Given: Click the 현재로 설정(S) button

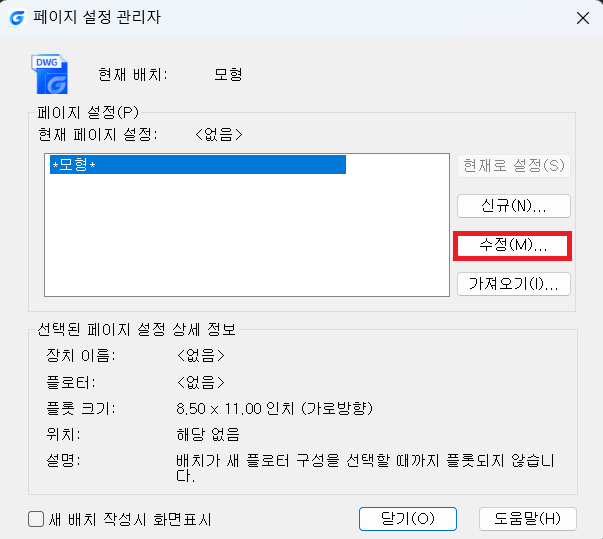Looking at the screenshot, I should coord(513,166).
